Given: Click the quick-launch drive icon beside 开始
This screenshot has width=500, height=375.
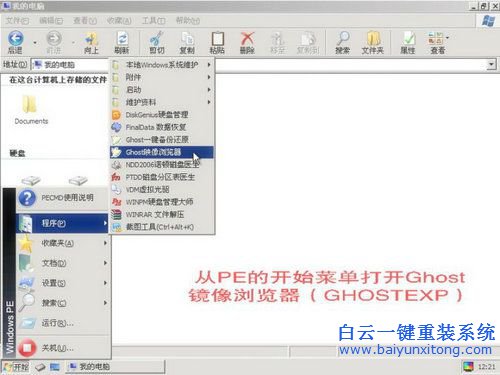Looking at the screenshot, I should click(40, 367).
